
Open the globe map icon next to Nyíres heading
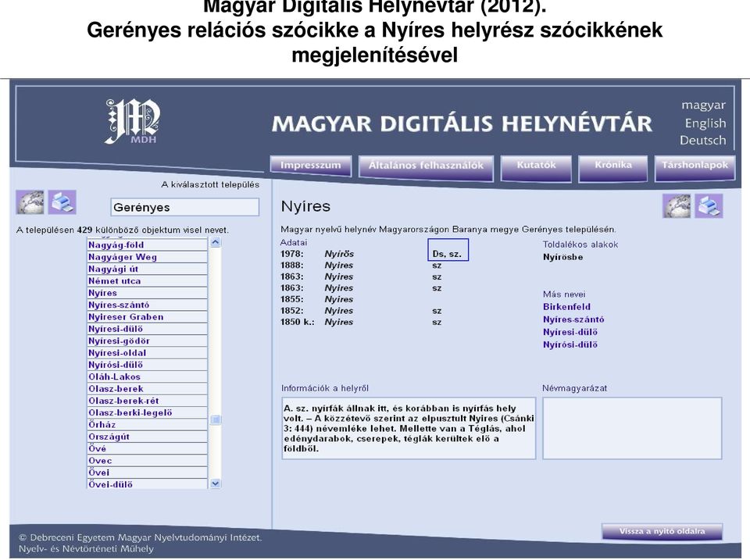[677, 206]
